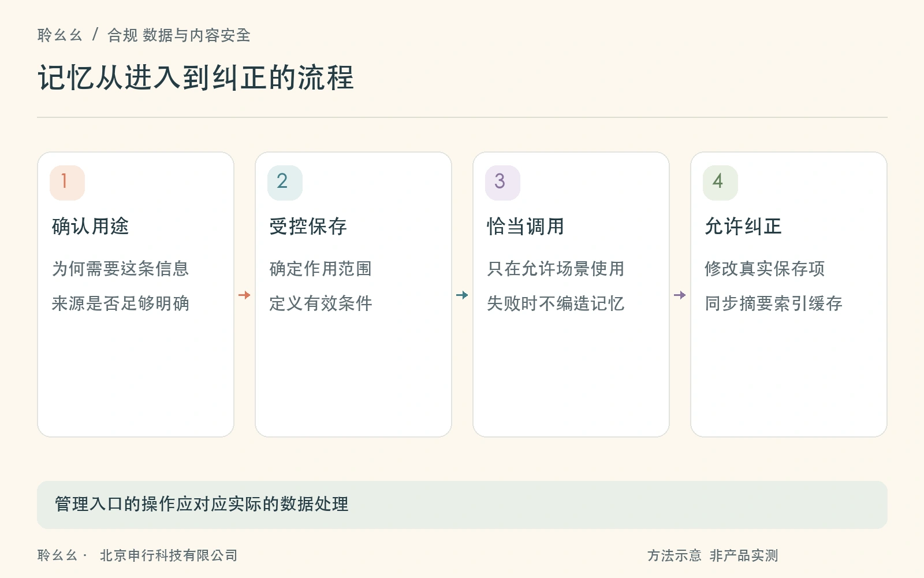Click the line 只在允许场景使用

(556, 269)
